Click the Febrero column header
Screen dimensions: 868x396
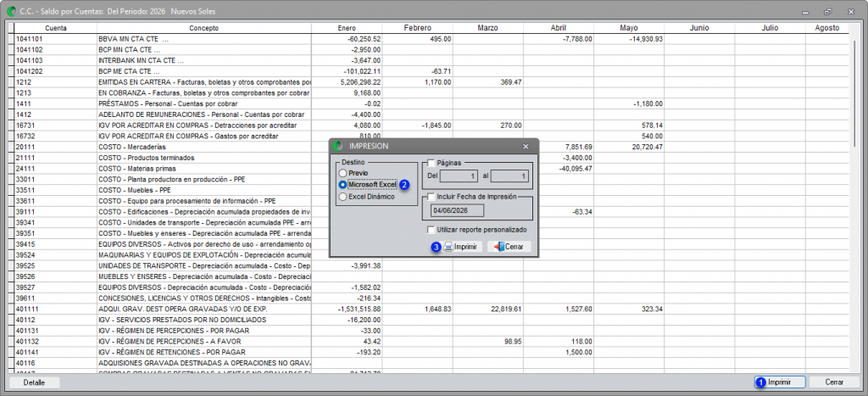point(417,28)
